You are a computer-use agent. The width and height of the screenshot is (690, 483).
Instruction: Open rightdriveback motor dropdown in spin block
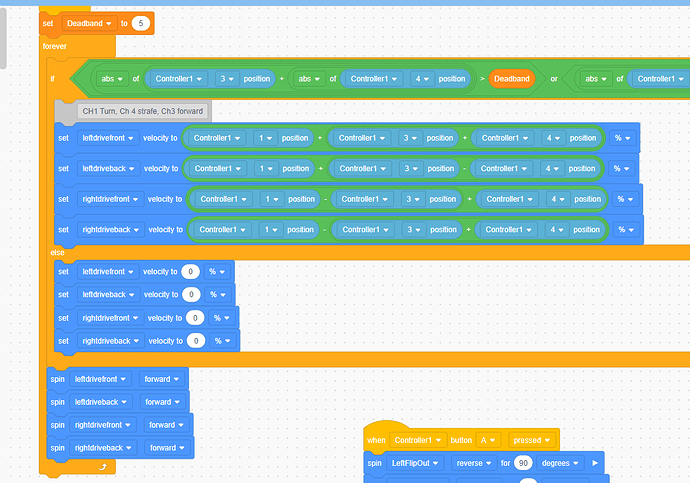pyautogui.click(x=103, y=448)
